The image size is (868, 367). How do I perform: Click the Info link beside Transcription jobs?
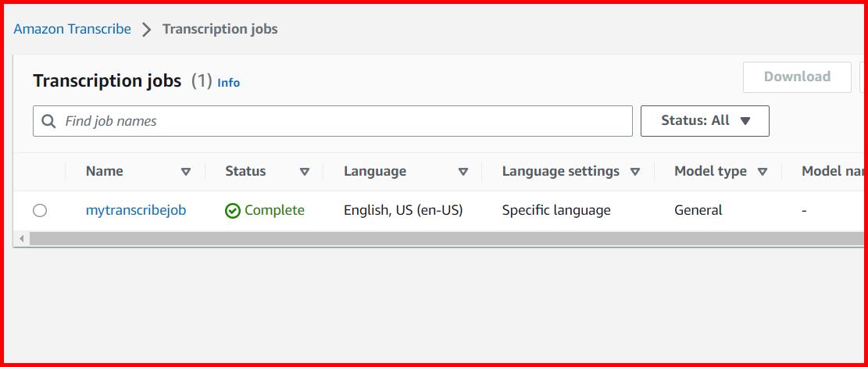[x=229, y=83]
